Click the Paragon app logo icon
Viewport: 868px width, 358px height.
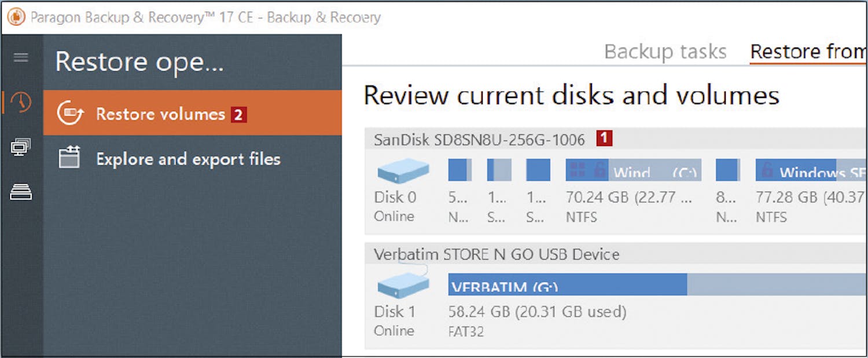click(x=15, y=17)
